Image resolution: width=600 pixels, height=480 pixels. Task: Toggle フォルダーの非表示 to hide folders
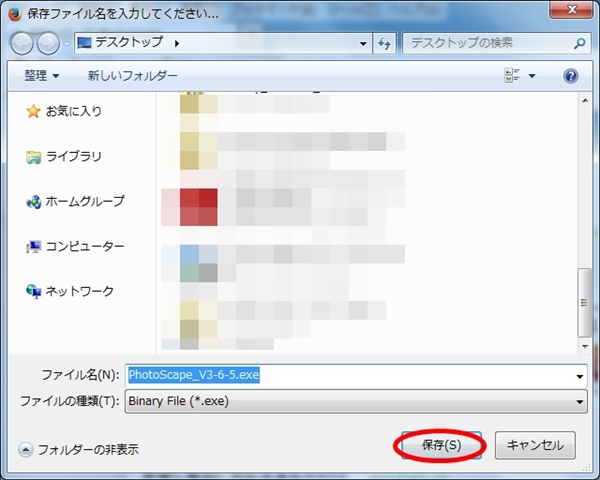(79, 449)
